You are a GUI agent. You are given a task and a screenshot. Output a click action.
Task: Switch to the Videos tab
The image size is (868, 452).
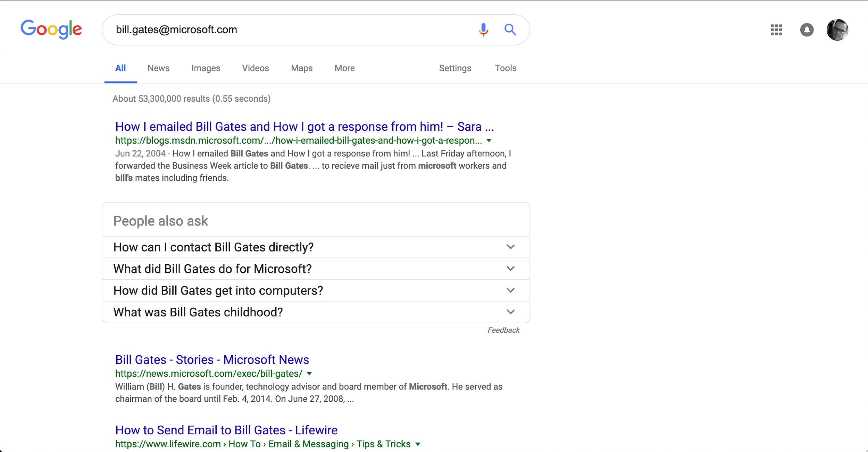(256, 68)
